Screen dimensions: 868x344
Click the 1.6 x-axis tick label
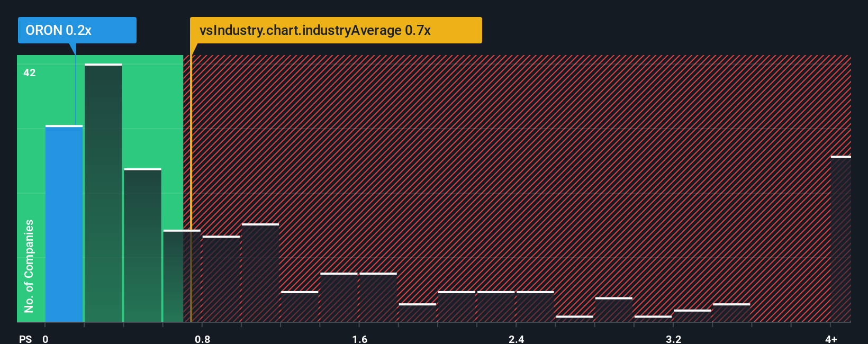[x=359, y=339]
